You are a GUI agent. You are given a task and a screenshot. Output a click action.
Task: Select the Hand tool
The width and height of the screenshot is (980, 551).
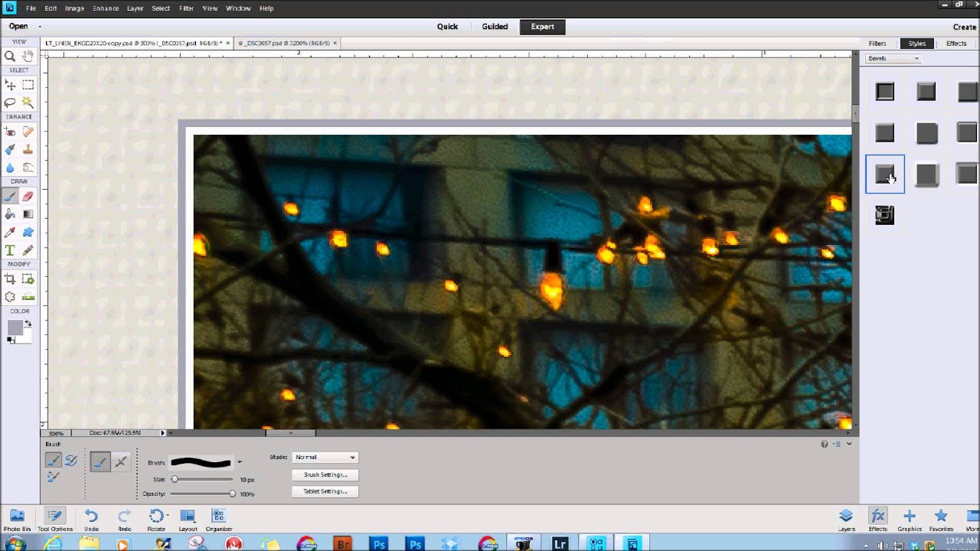point(28,56)
